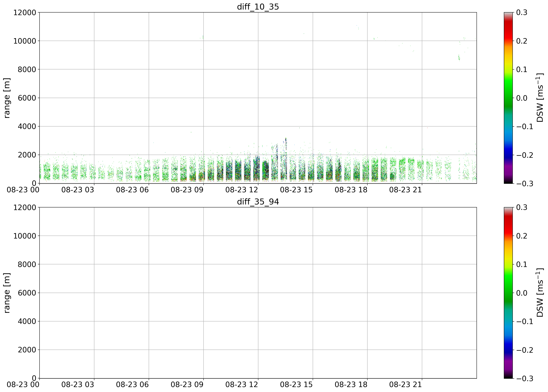Image resolution: width=548 pixels, height=392 pixels.
Task: Click the diff_10_35 plot title
Action: (x=258, y=7)
